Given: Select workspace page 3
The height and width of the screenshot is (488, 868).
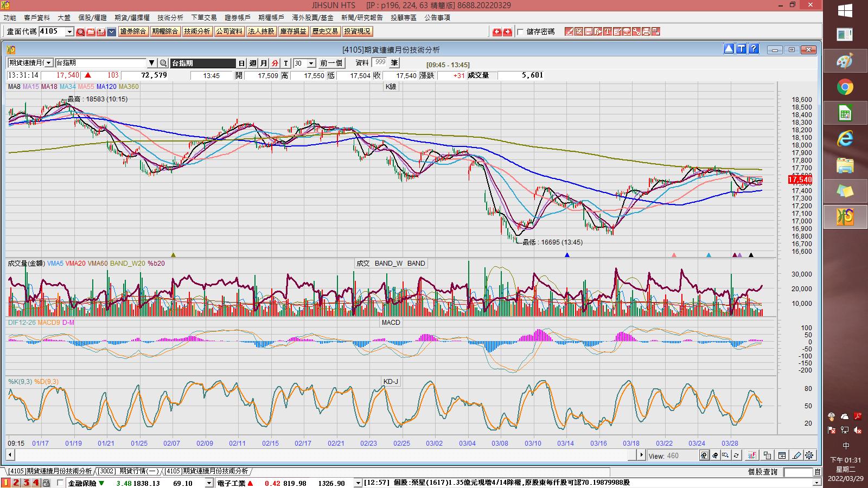Looking at the screenshot, I should click(26, 483).
